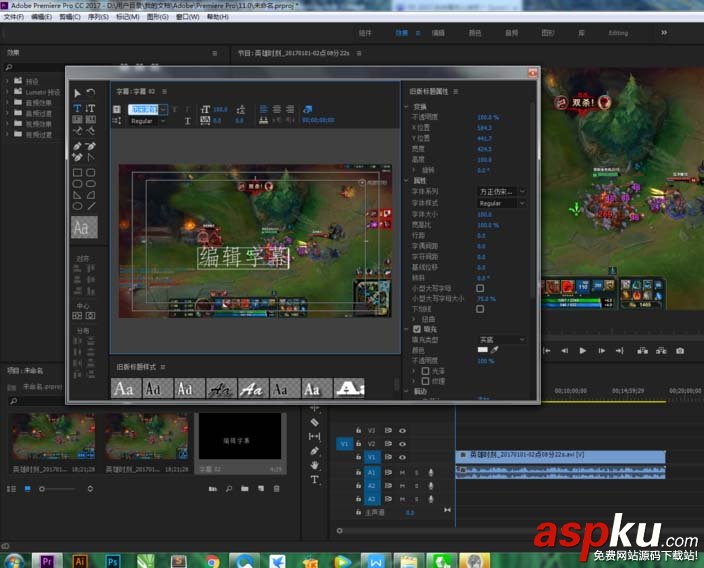The height and width of the screenshot is (568, 704).
Task: Select the Pen tool in titler
Action: click(77, 146)
